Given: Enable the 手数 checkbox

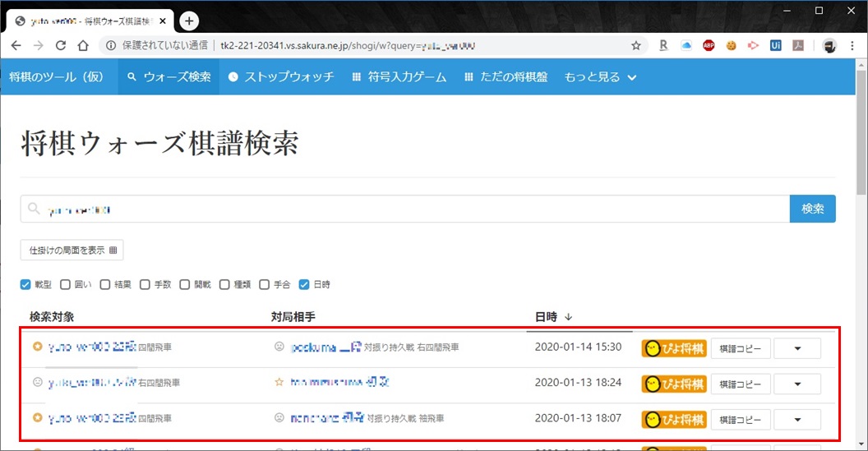Looking at the screenshot, I should point(145,284).
